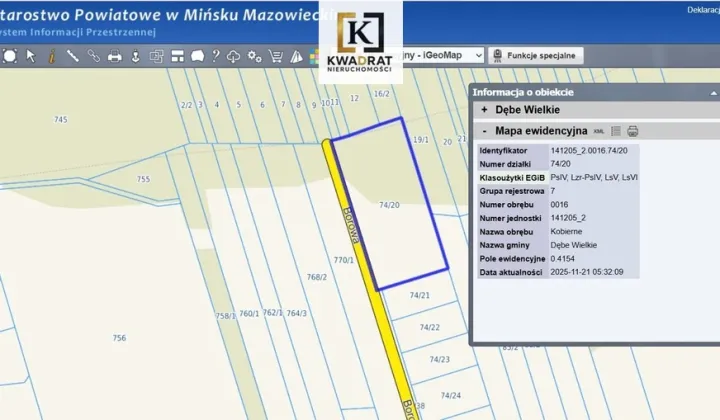Click the Funkcje specjalne button
Viewport: 720px width, 420px height.
click(535, 56)
